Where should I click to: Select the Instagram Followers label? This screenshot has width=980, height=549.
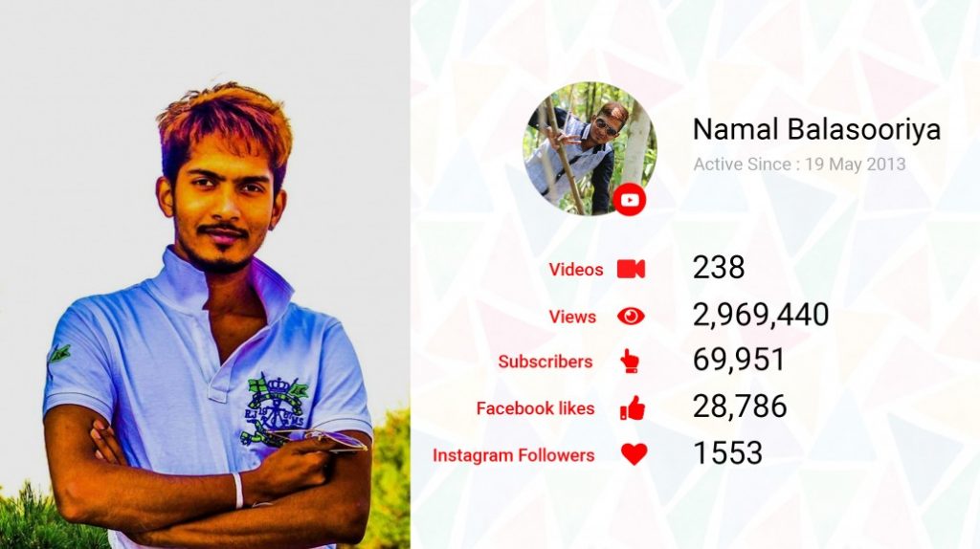click(513, 455)
